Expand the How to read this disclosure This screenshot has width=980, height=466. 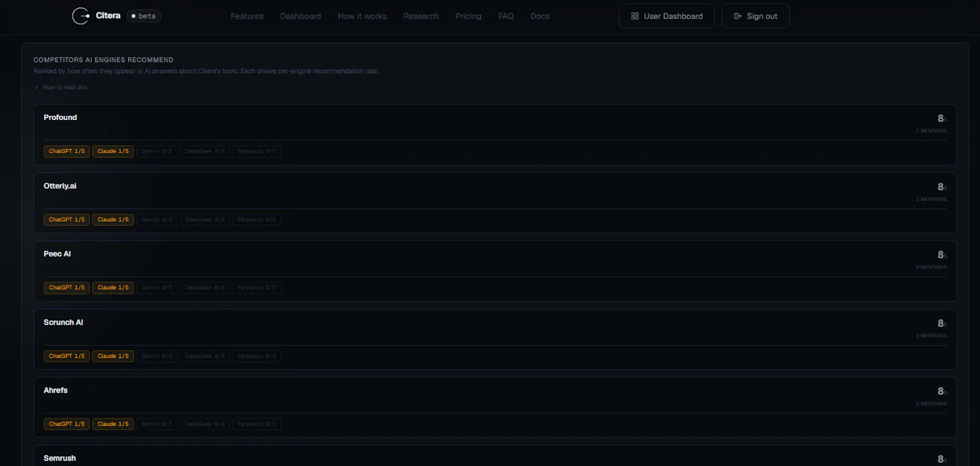[x=61, y=88]
